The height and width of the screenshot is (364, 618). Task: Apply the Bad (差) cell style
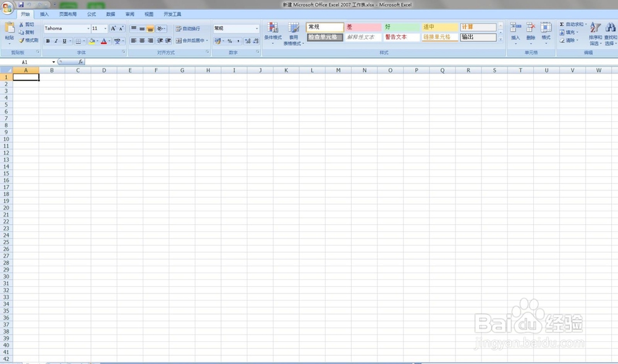(x=363, y=27)
